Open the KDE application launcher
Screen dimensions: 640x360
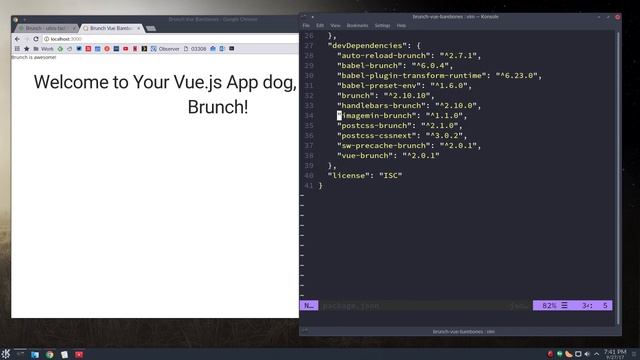(6, 354)
